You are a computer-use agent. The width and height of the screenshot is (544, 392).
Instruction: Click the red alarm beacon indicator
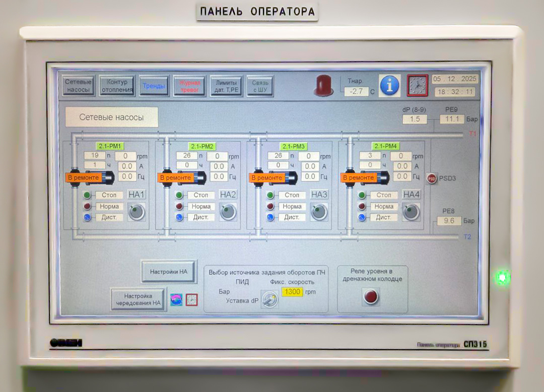[x=324, y=86]
